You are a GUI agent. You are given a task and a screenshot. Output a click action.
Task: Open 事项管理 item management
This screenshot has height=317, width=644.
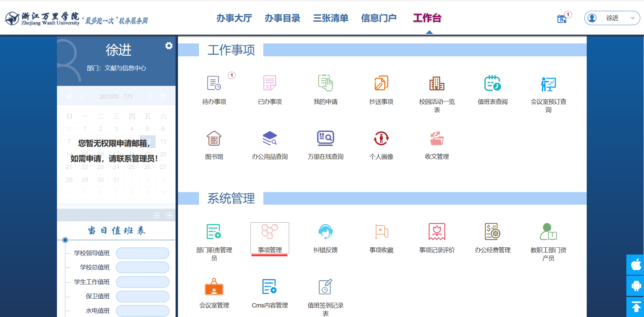point(270,232)
